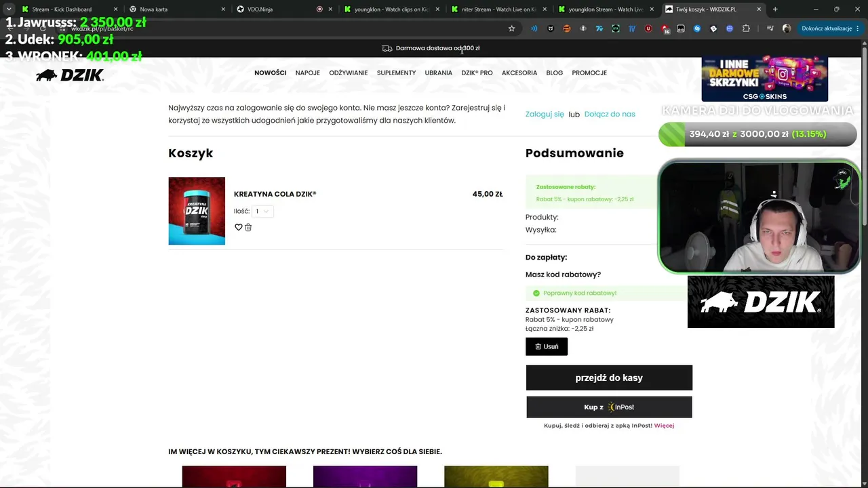Screen dimensions: 868x488
Task: Switch to the niter Stream tab
Action: (x=498, y=9)
